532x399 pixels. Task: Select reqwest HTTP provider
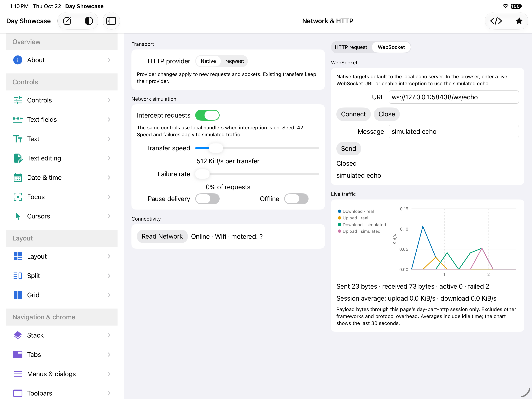tap(234, 61)
